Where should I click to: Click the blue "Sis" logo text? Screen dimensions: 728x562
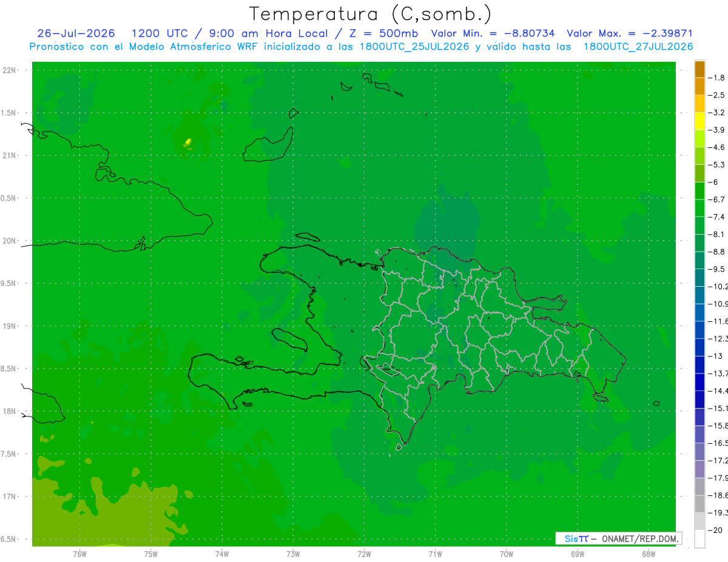tap(571, 538)
